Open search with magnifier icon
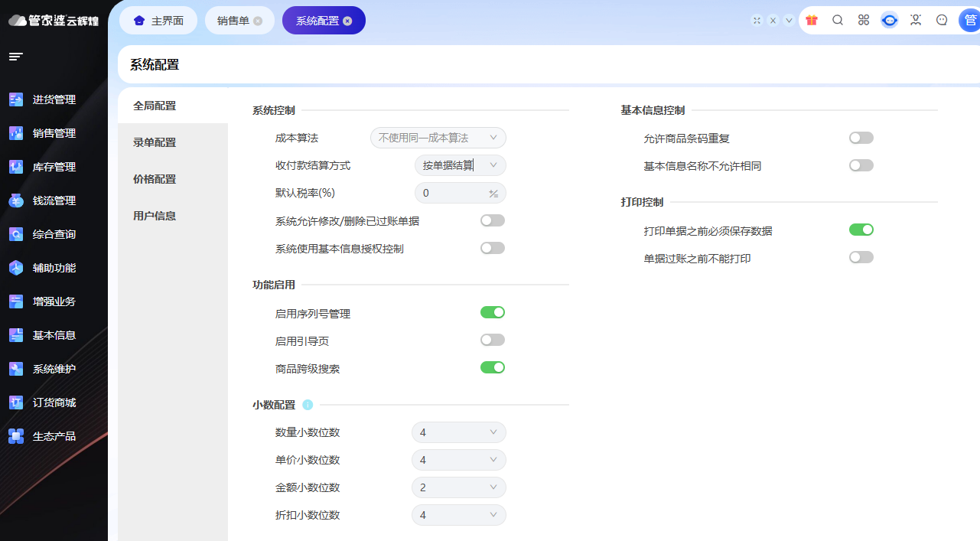 tap(838, 21)
